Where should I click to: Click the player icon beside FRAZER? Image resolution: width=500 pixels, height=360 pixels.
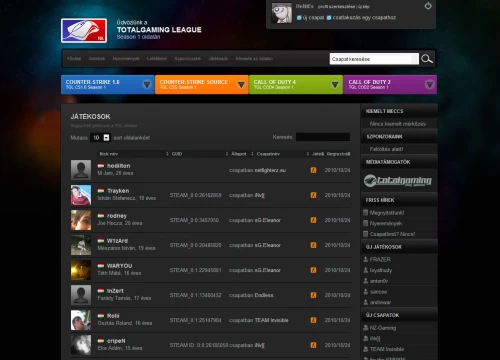366,259
